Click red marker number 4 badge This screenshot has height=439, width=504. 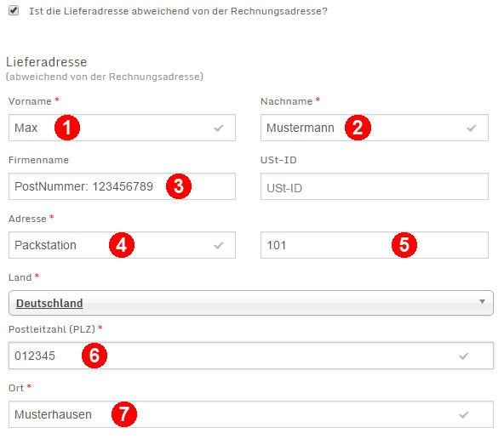122,245
